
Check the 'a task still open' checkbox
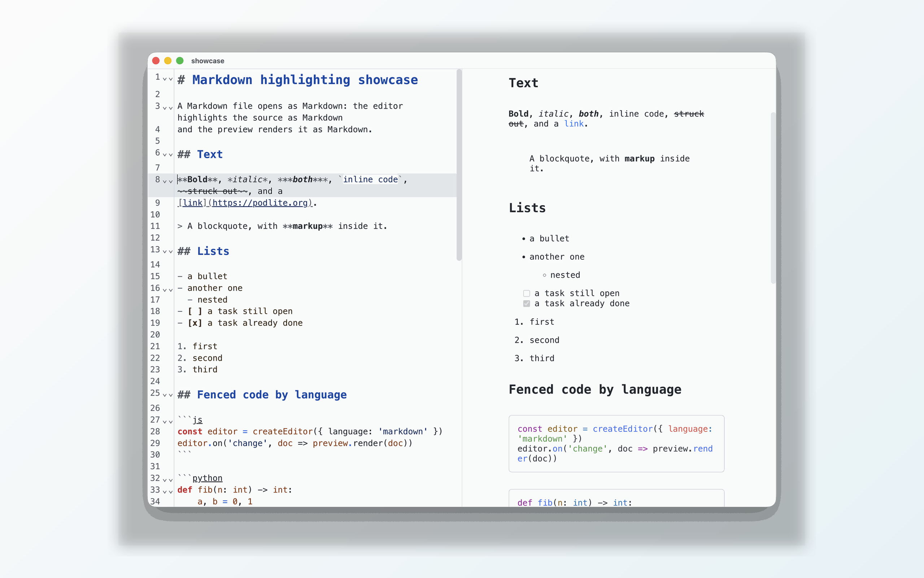pos(527,293)
